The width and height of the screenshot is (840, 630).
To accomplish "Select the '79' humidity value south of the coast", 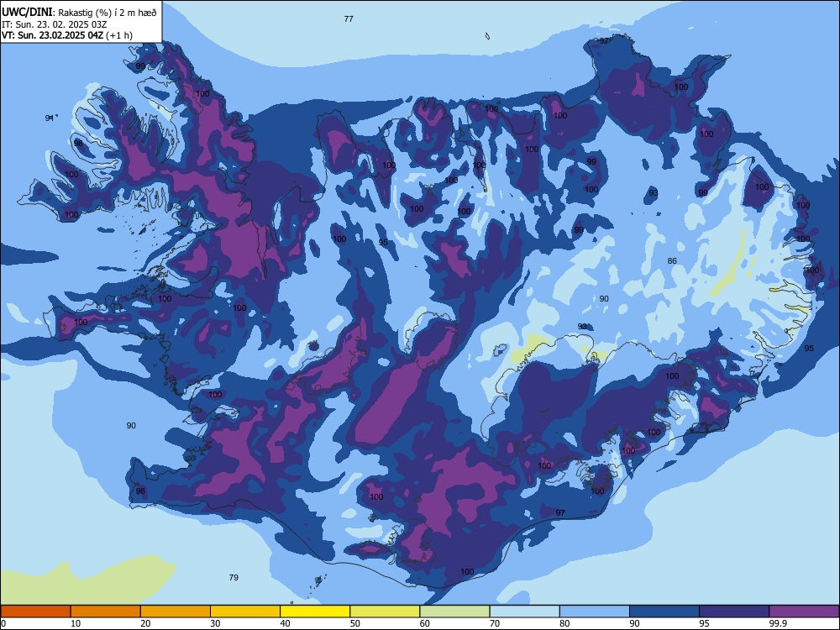I will click(x=234, y=578).
